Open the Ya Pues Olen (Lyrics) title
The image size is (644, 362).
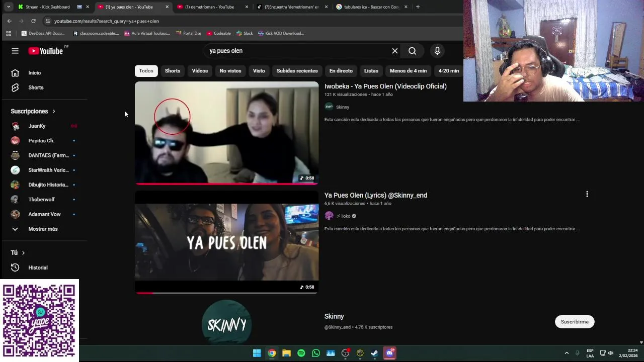pyautogui.click(x=376, y=196)
